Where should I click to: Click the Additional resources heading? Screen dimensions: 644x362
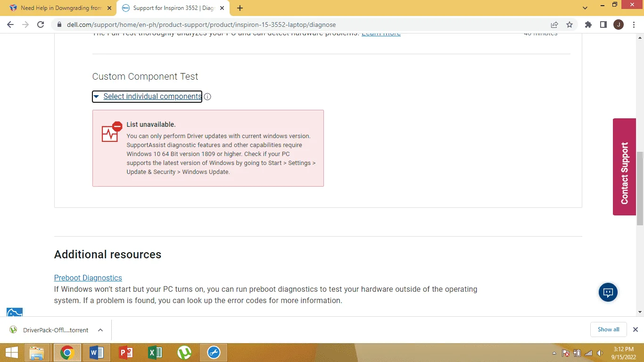tap(107, 255)
